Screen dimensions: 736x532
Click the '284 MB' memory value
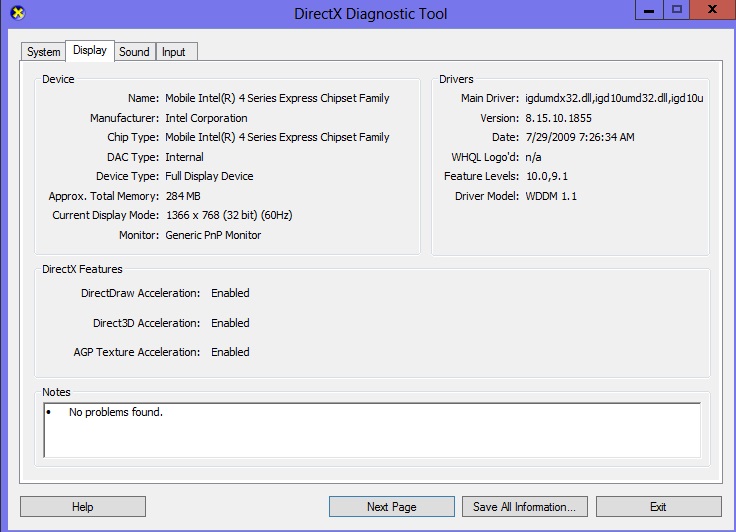pyautogui.click(x=183, y=196)
